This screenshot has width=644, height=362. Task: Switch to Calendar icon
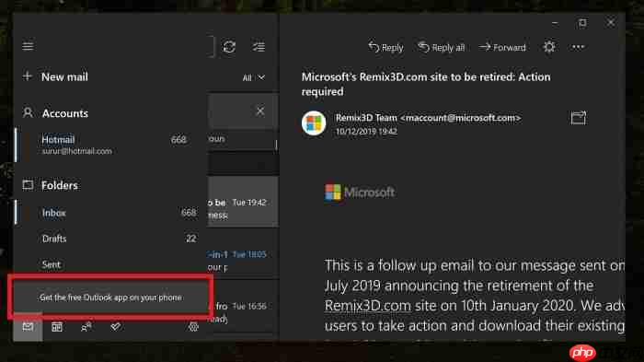pos(57,327)
